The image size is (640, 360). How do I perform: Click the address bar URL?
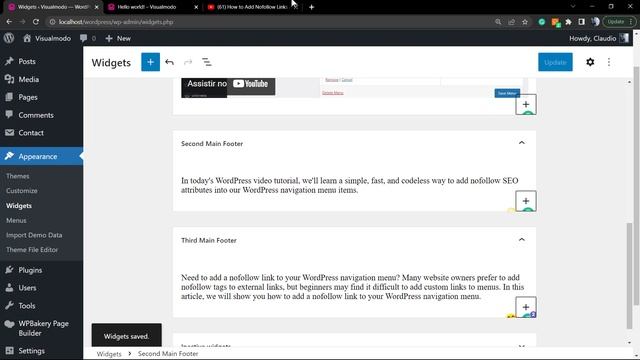[x=116, y=22]
